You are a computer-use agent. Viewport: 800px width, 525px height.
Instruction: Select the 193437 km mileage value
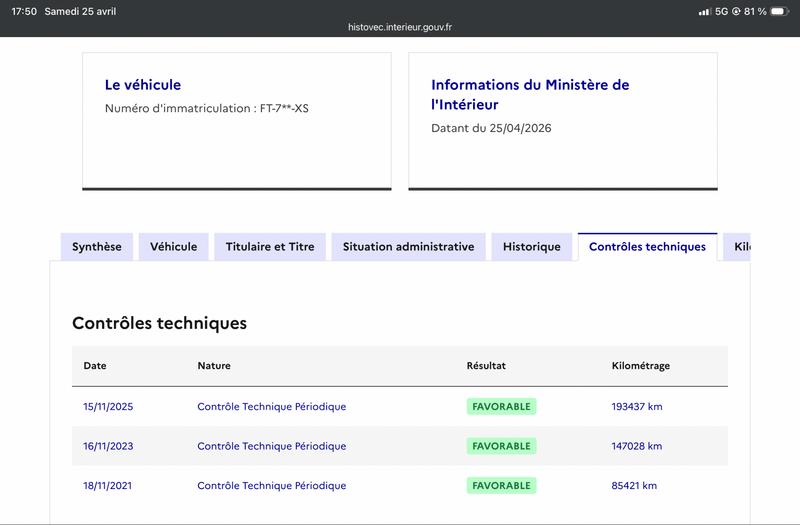pos(637,407)
